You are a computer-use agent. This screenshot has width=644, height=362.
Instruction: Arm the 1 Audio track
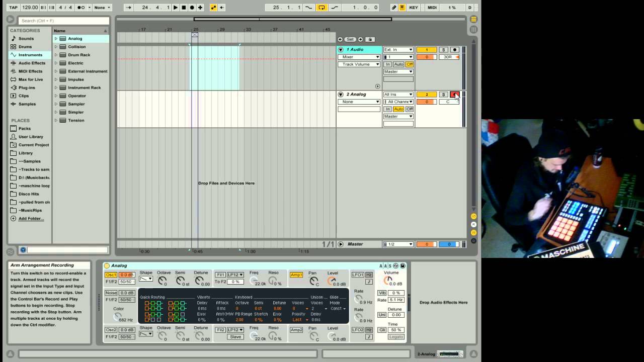point(454,50)
